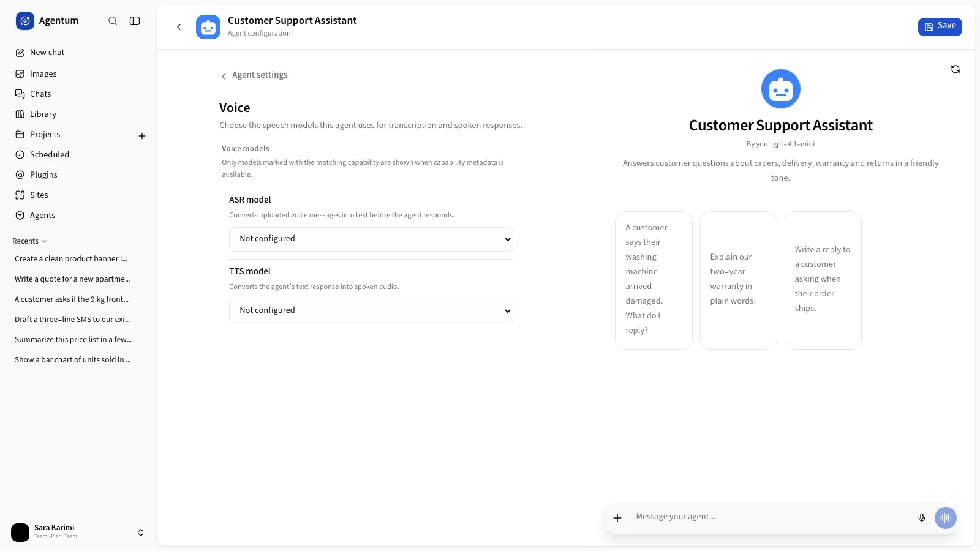Open the ASR model dropdown

(x=371, y=239)
